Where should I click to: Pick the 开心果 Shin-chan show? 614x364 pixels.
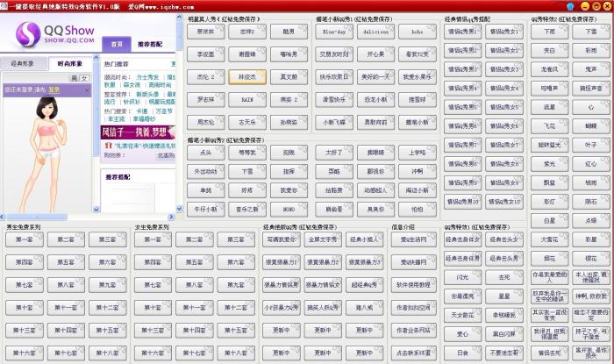point(375,54)
